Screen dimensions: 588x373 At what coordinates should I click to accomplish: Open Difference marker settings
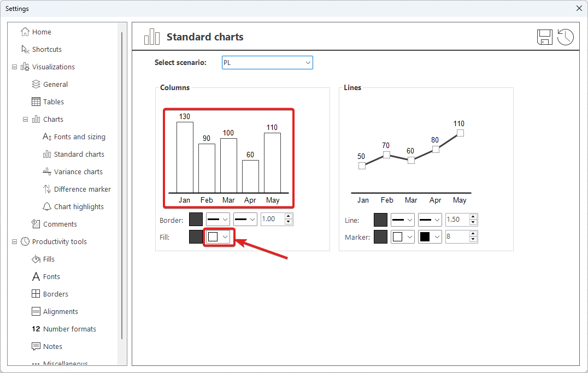pos(82,189)
